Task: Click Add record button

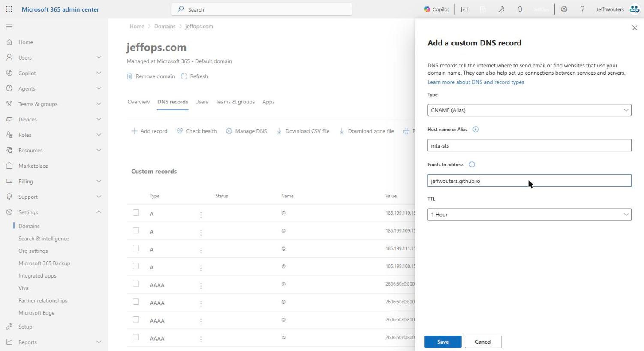Action: click(x=149, y=131)
